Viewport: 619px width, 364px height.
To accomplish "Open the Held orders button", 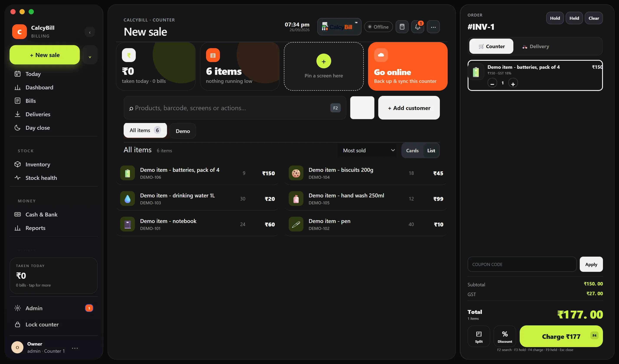I will [x=574, y=18].
